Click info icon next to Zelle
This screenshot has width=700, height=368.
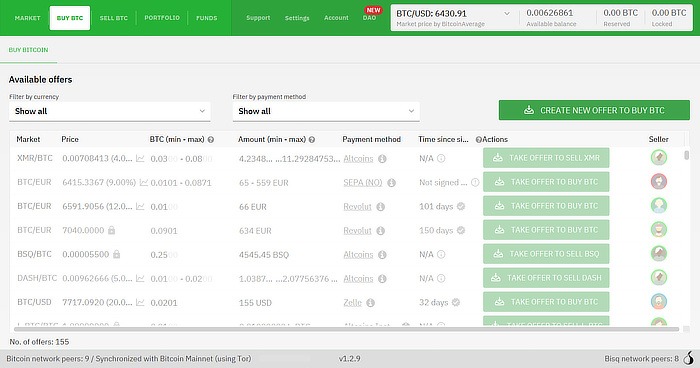pos(371,303)
